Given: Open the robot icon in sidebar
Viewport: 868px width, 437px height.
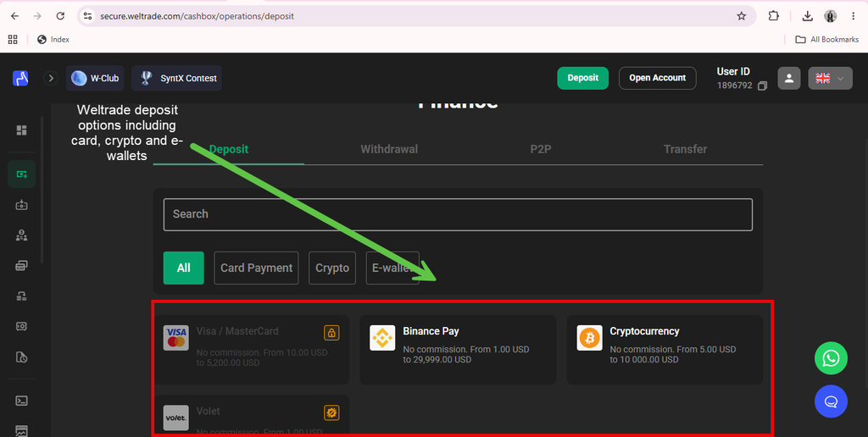Looking at the screenshot, I should pos(21,205).
